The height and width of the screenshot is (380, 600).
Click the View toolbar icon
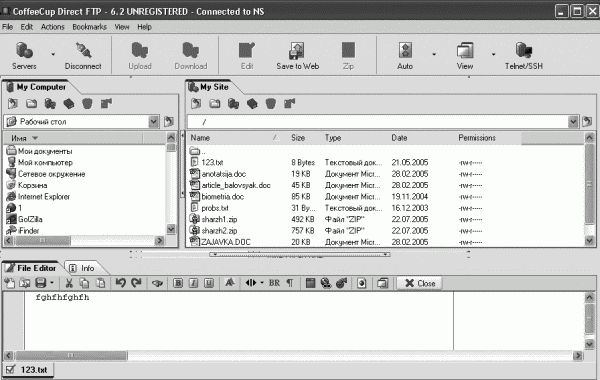[x=465, y=56]
